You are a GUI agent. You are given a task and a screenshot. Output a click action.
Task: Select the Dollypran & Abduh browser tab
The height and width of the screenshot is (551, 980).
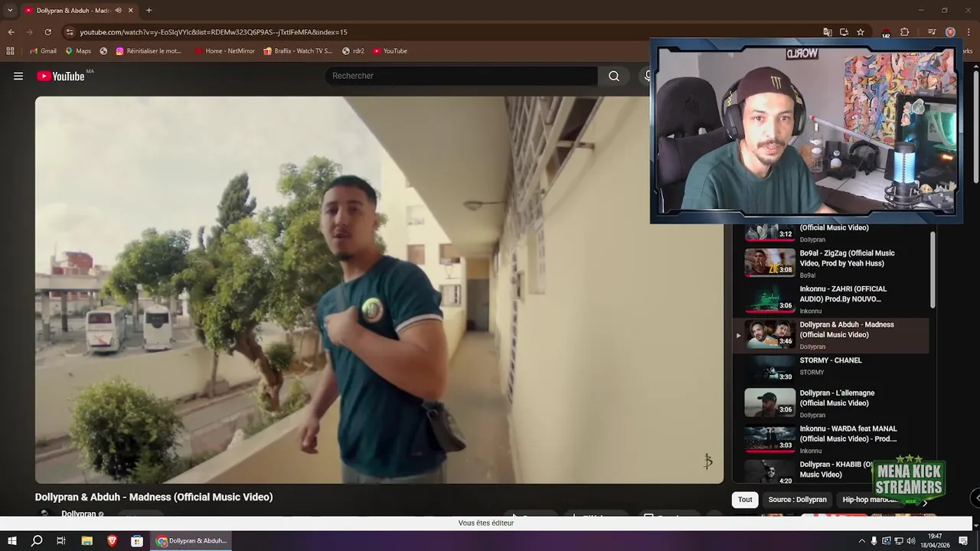(x=78, y=10)
